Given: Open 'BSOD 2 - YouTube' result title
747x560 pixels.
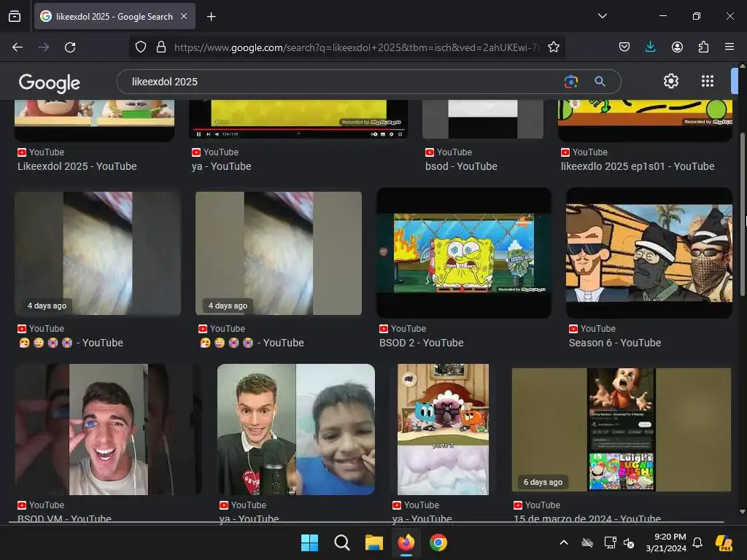Looking at the screenshot, I should (x=421, y=343).
